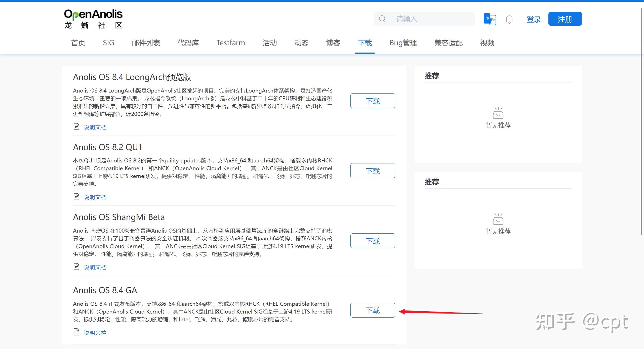Click document icon under Anolis OS 8.2 QU1
The width and height of the screenshot is (644, 350).
(x=76, y=196)
